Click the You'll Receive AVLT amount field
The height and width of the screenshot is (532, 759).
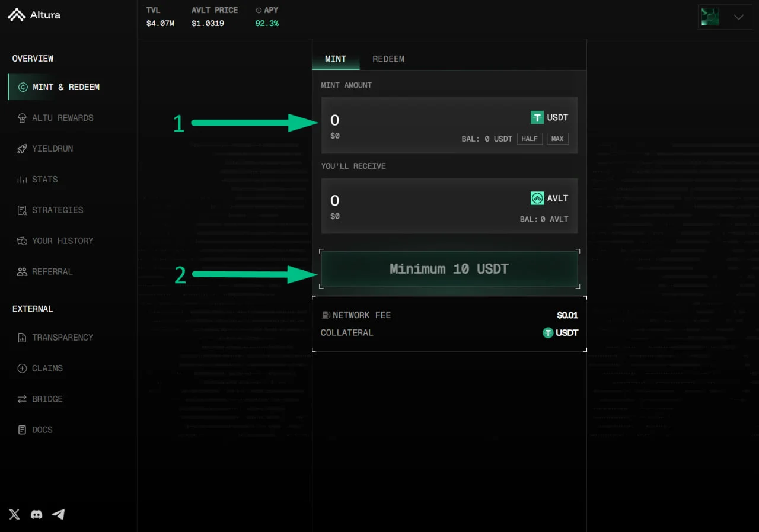449,206
